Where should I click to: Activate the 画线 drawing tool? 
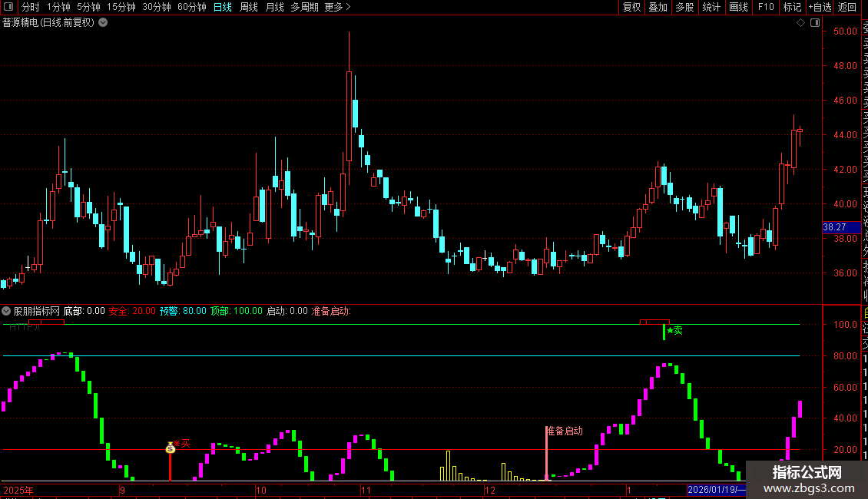(x=738, y=7)
